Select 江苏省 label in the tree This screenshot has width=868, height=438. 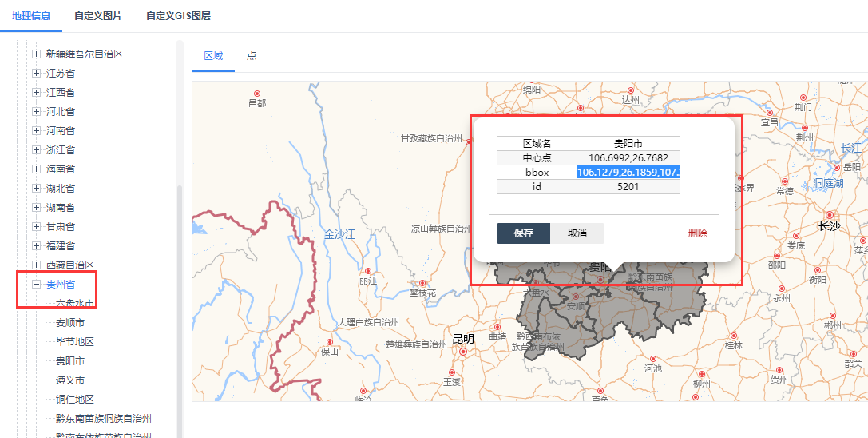(61, 74)
